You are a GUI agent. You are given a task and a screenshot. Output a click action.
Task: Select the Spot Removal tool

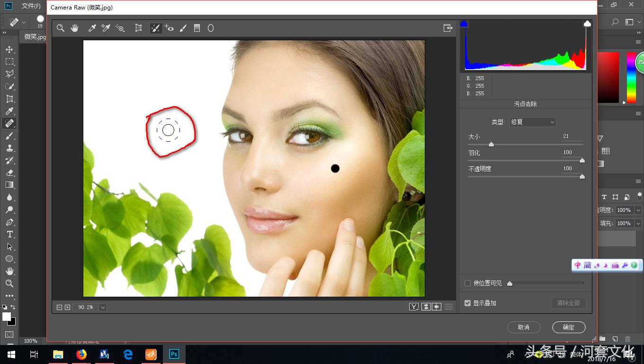pyautogui.click(x=155, y=28)
